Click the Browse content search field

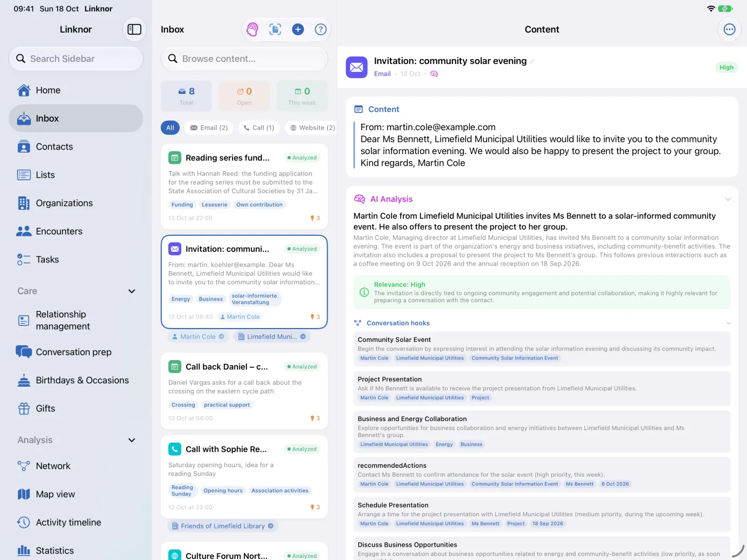(x=244, y=59)
